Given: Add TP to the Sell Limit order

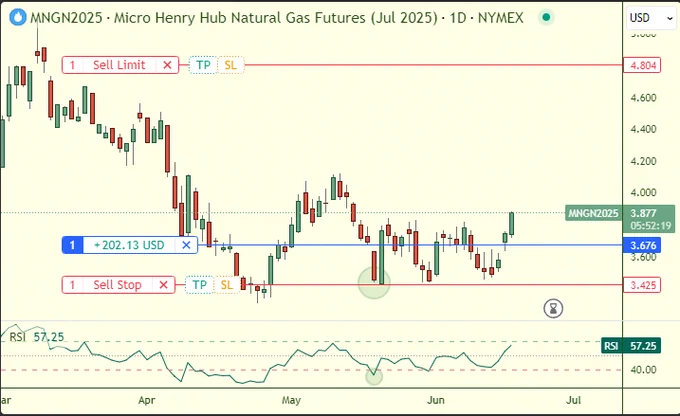Looking at the screenshot, I should (x=203, y=65).
